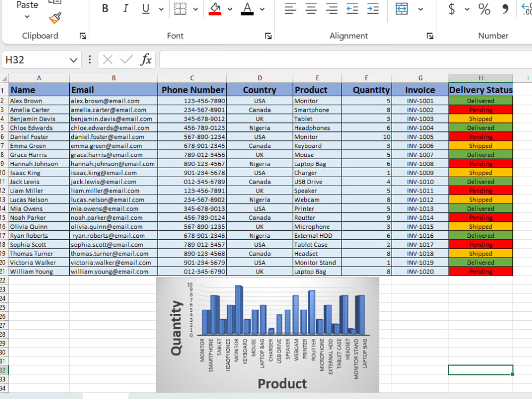This screenshot has height=399, width=532.
Task: Expand currency format dropdown
Action: [x=467, y=9]
